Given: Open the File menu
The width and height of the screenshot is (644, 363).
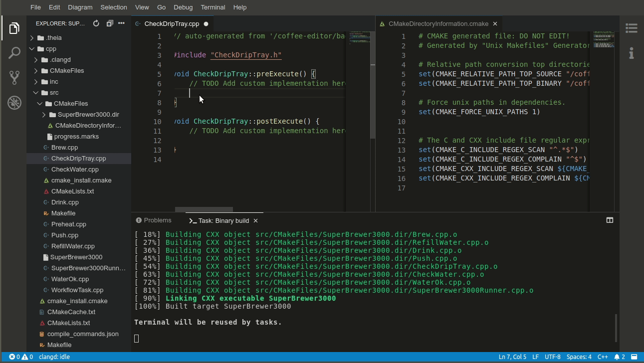Looking at the screenshot, I should [x=35, y=7].
